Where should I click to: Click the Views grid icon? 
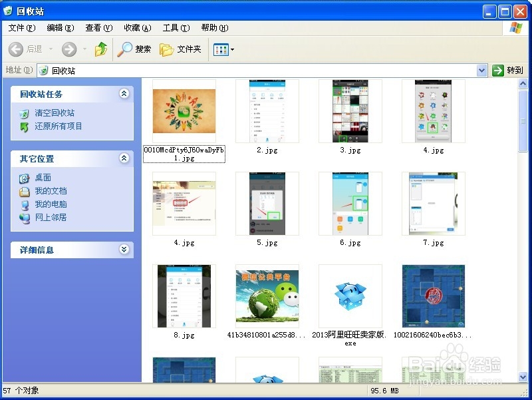pos(221,49)
